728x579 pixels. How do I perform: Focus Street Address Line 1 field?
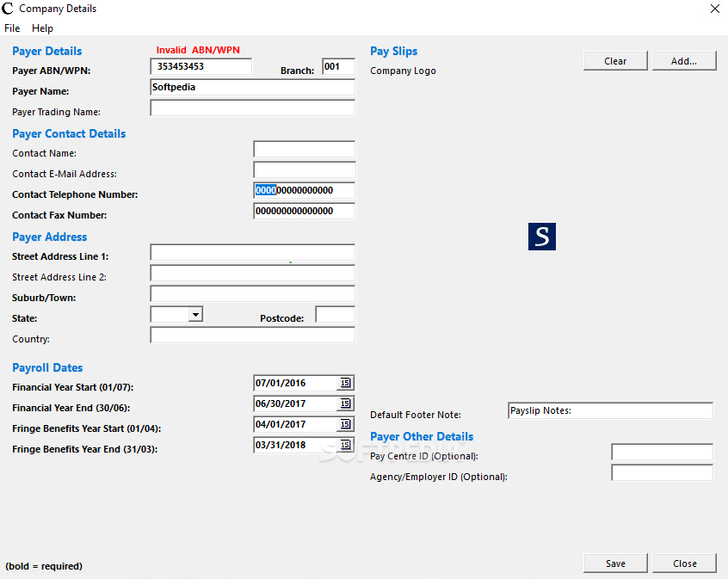click(x=253, y=252)
